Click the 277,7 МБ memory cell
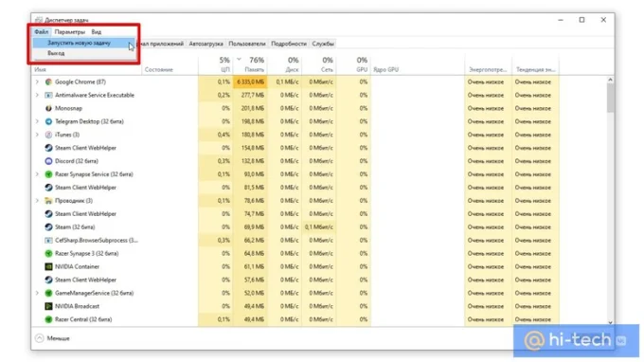644x362 pixels. pos(250,95)
